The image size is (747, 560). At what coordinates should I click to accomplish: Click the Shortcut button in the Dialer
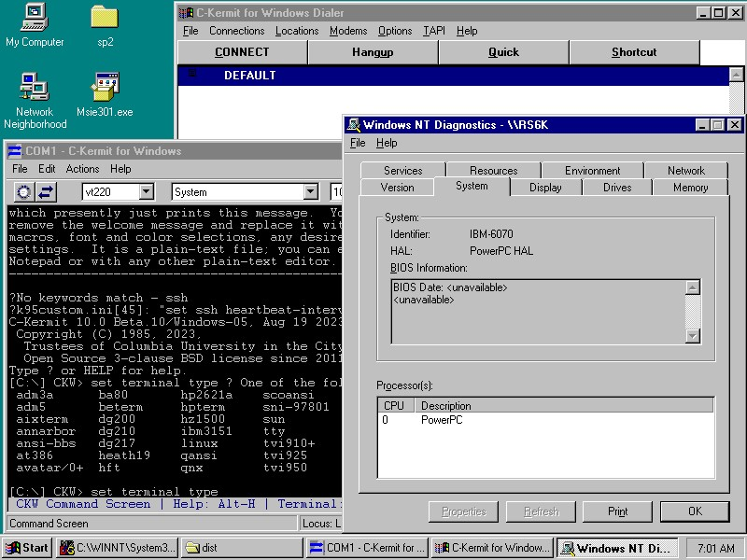[x=634, y=52]
